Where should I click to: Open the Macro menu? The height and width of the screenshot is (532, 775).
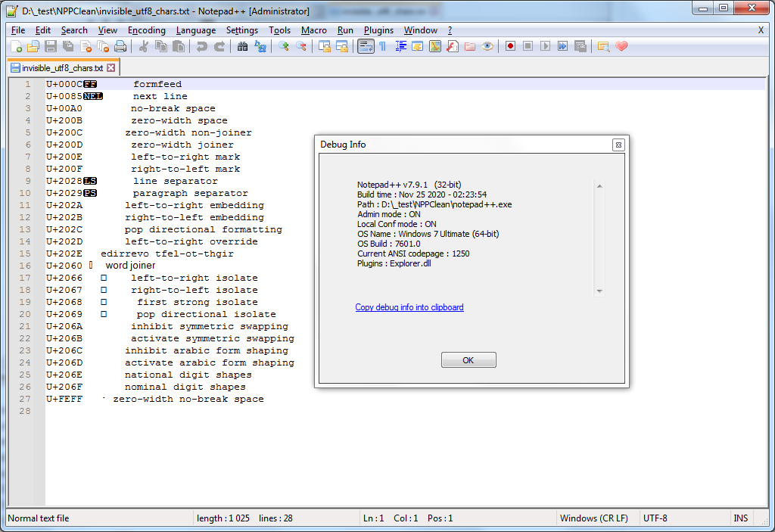pos(314,30)
